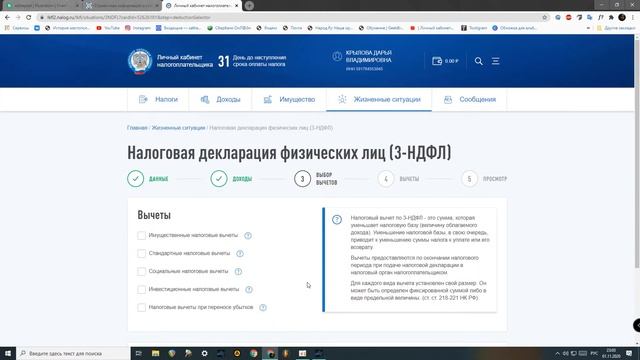The image size is (640, 360).
Task: Open the wallet balance icon
Action: pyautogui.click(x=437, y=61)
